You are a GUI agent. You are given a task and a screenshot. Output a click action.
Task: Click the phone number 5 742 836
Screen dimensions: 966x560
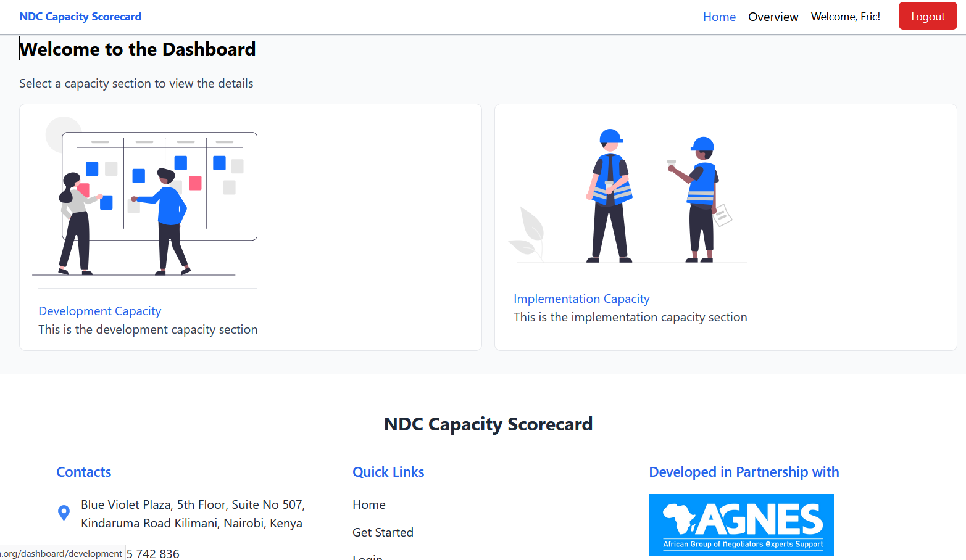[152, 553]
